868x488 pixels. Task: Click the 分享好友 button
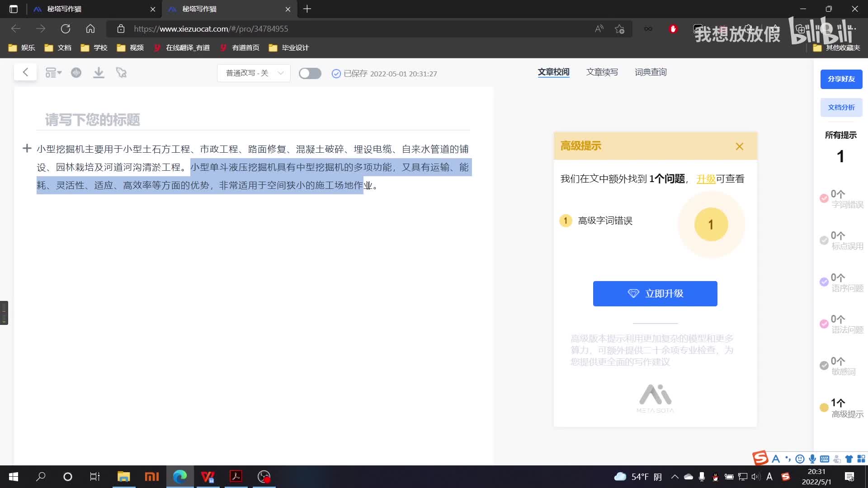[841, 79]
